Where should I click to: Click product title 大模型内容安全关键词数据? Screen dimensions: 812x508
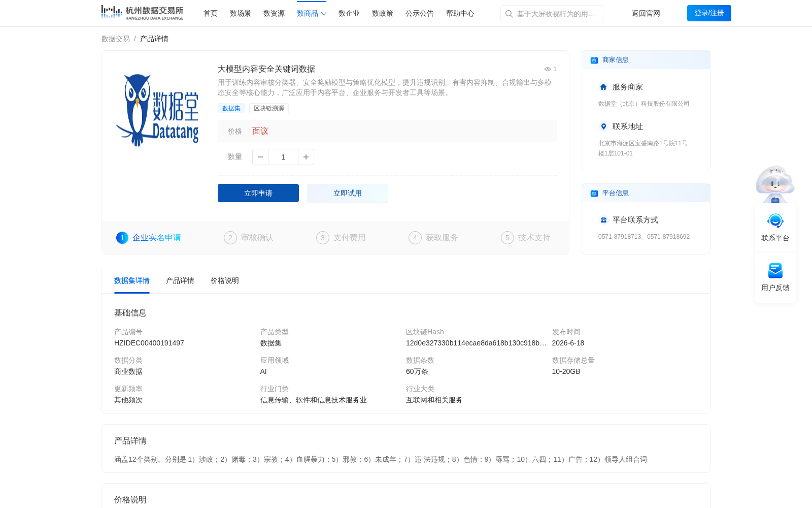click(x=266, y=69)
